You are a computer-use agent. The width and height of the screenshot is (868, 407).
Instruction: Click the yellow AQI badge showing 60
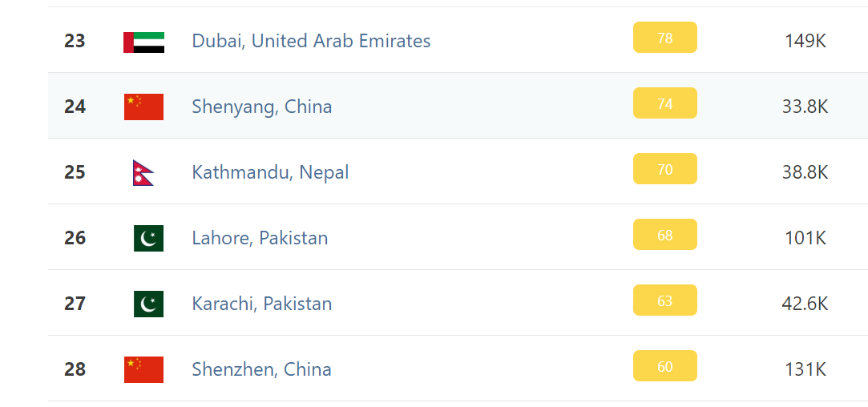tap(665, 365)
